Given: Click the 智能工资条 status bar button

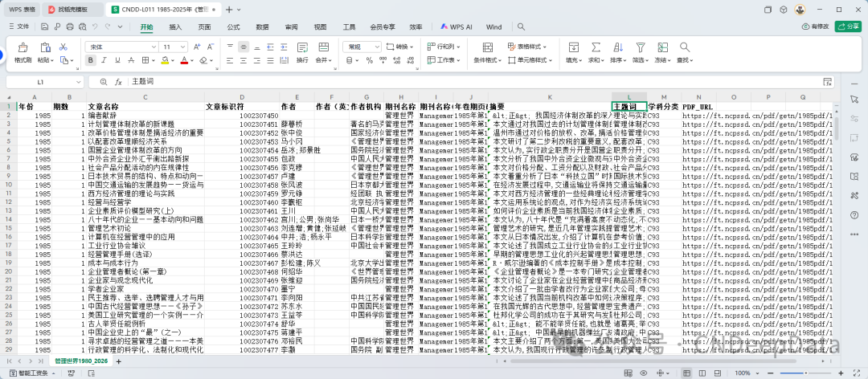Looking at the screenshot, I should [32, 373].
